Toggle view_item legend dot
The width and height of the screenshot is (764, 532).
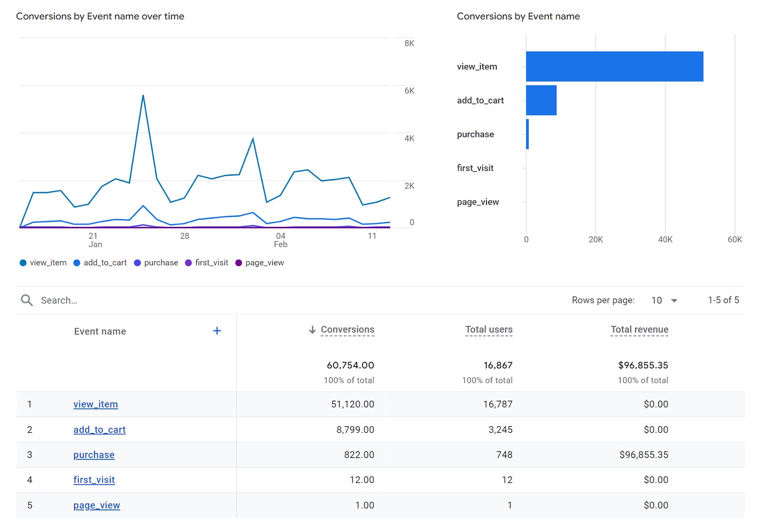click(23, 263)
